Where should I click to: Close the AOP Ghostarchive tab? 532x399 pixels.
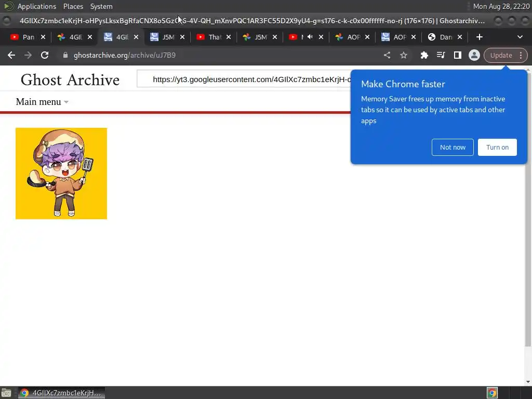pyautogui.click(x=414, y=37)
